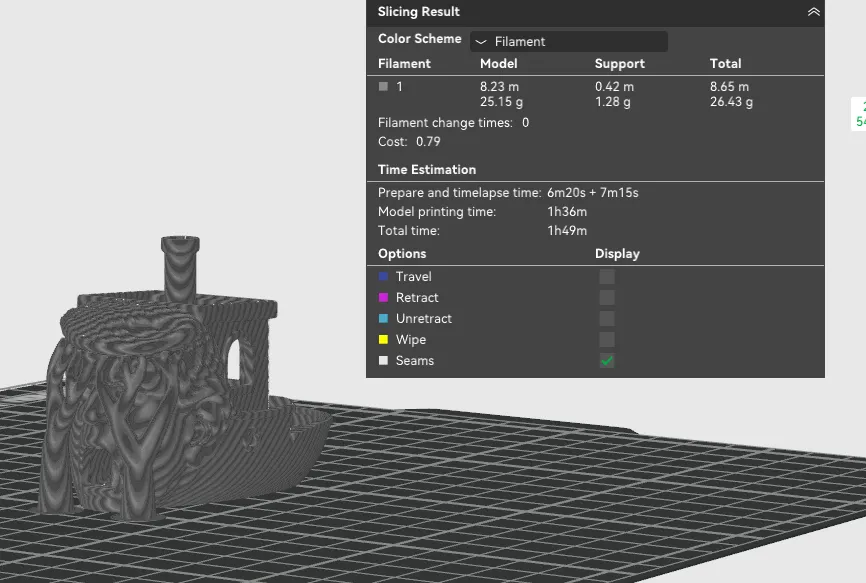The height and width of the screenshot is (583, 866).
Task: Enable the Travel display checkbox
Action: (x=607, y=277)
